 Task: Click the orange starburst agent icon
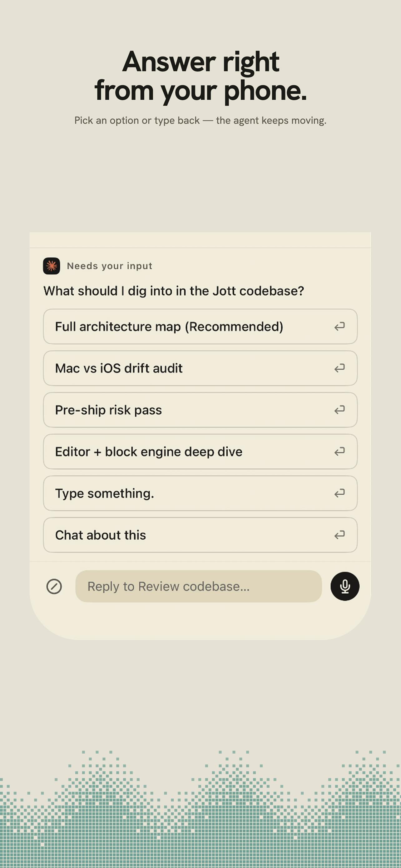tap(52, 266)
